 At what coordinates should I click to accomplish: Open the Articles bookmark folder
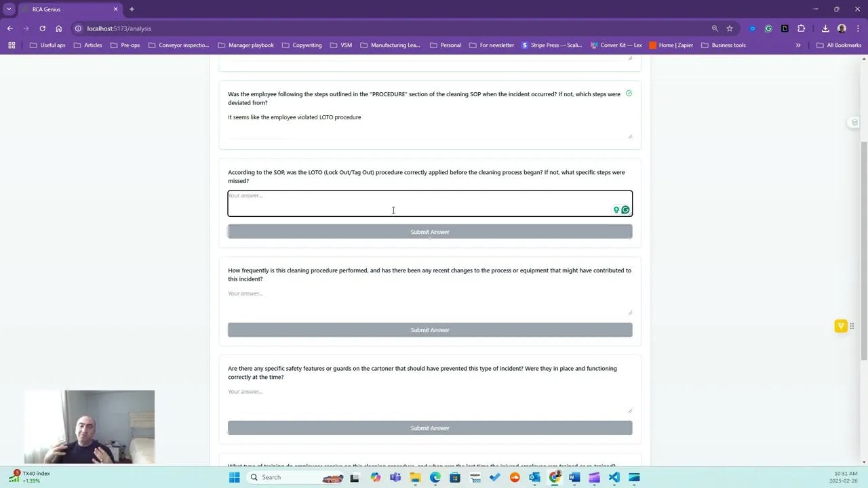click(x=87, y=45)
